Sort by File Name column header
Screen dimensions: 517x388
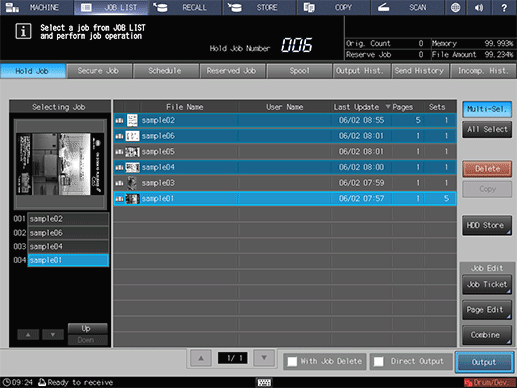click(x=185, y=107)
